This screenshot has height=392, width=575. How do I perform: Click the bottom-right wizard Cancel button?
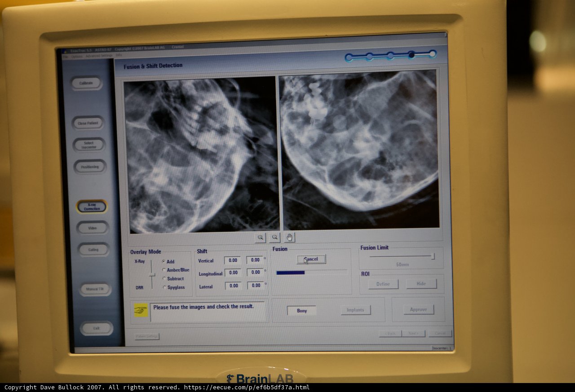(440, 333)
